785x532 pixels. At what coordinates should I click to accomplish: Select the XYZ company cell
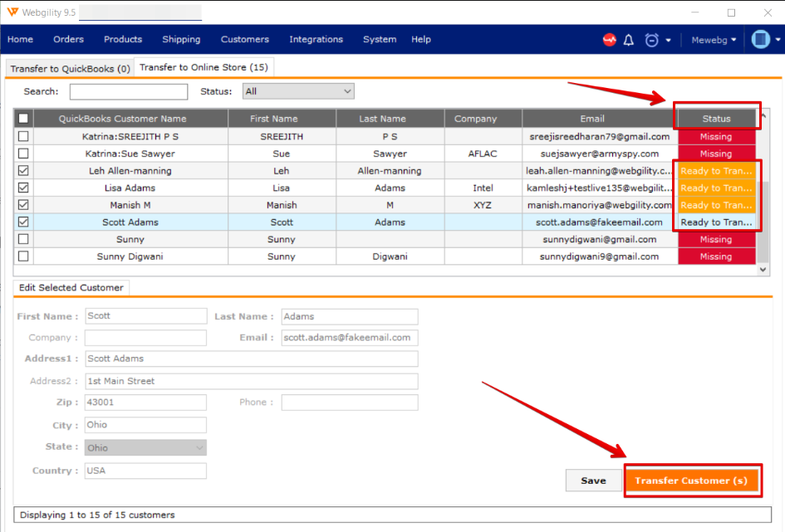tap(483, 205)
